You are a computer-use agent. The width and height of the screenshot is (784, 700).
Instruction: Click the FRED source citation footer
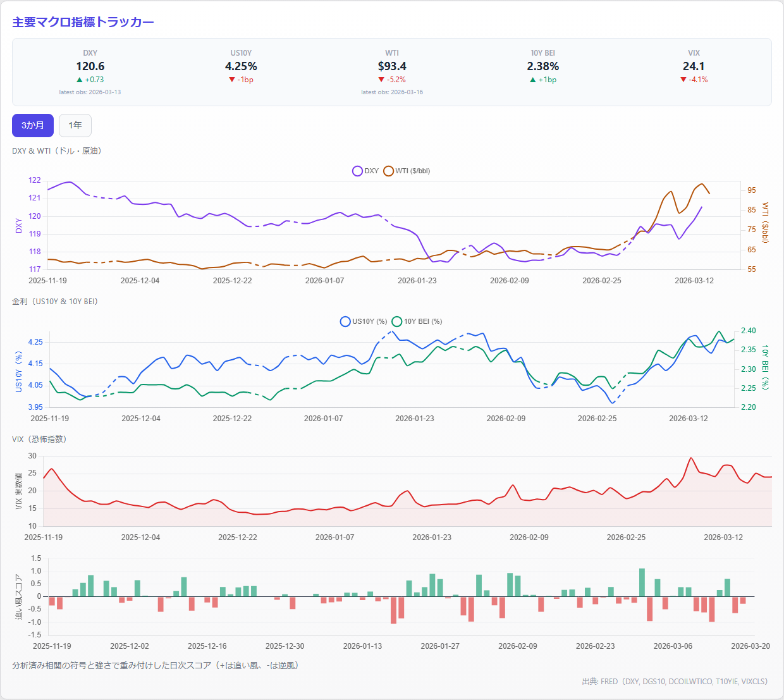pyautogui.click(x=675, y=681)
